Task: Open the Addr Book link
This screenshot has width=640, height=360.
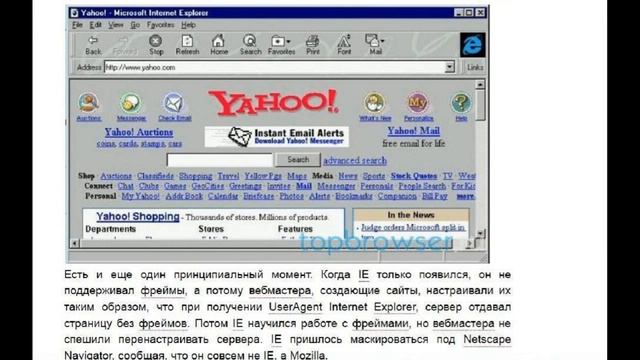Action: coord(184,196)
